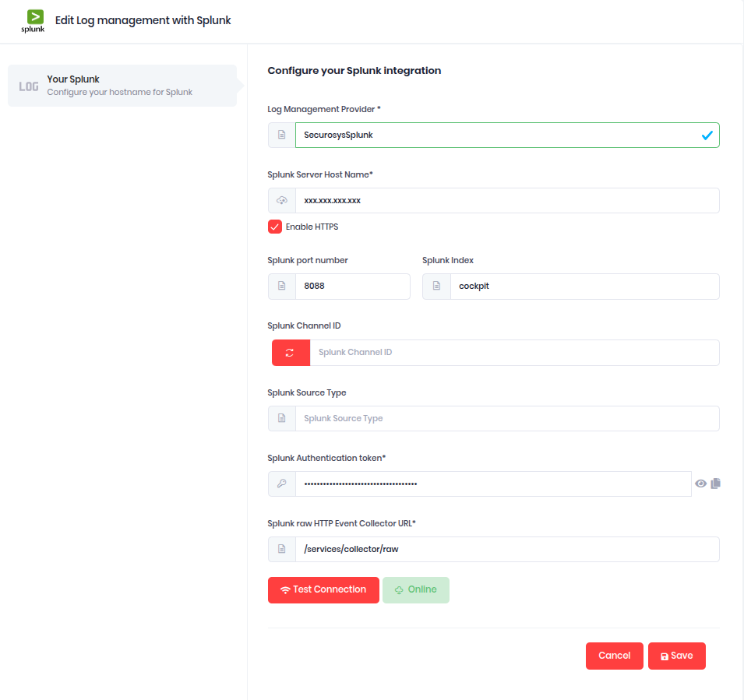
Task: Click the Splunk Server Host Name field
Action: [506, 200]
